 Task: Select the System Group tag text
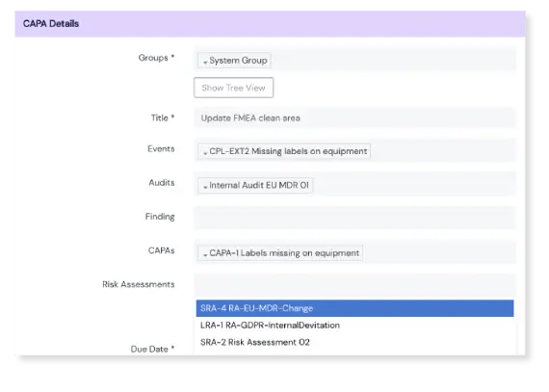pyautogui.click(x=238, y=61)
